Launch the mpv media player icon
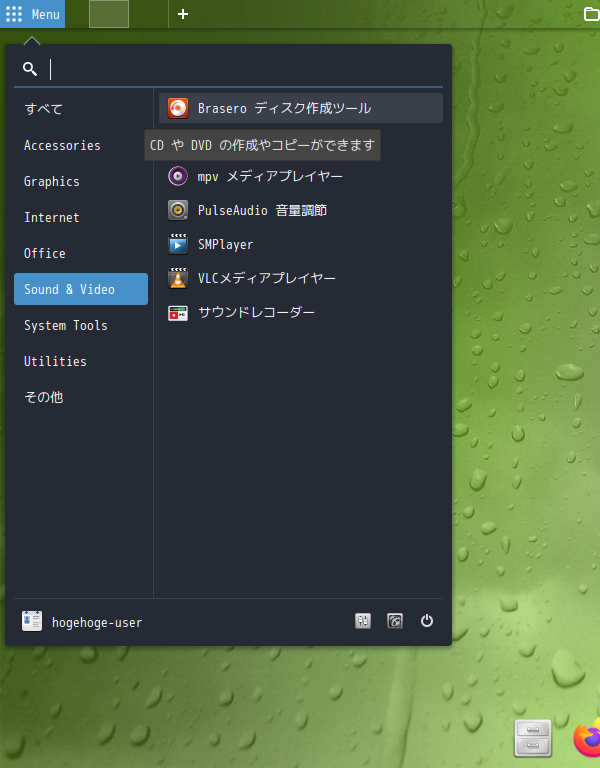The width and height of the screenshot is (600, 768). 178,176
